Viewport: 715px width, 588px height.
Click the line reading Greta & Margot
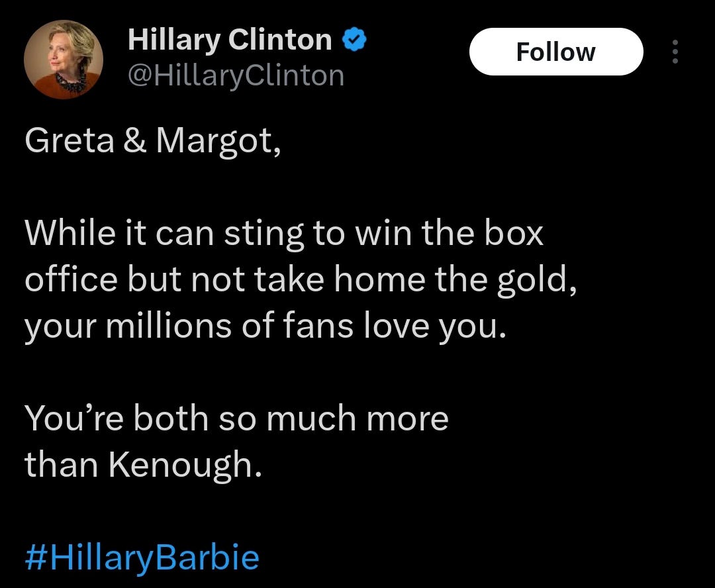[152, 139]
